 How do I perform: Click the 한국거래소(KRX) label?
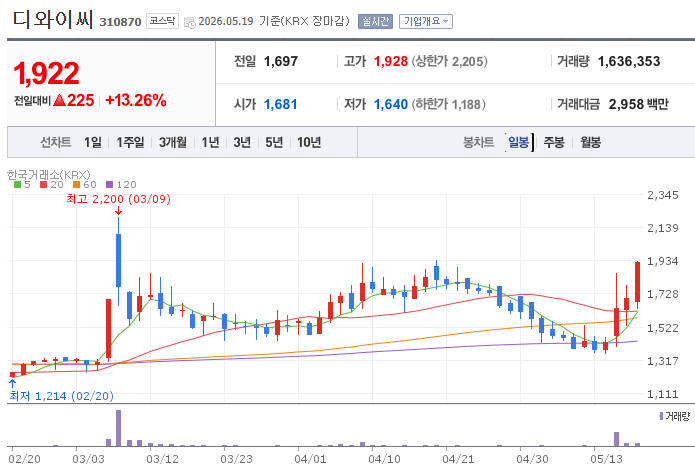coord(49,175)
